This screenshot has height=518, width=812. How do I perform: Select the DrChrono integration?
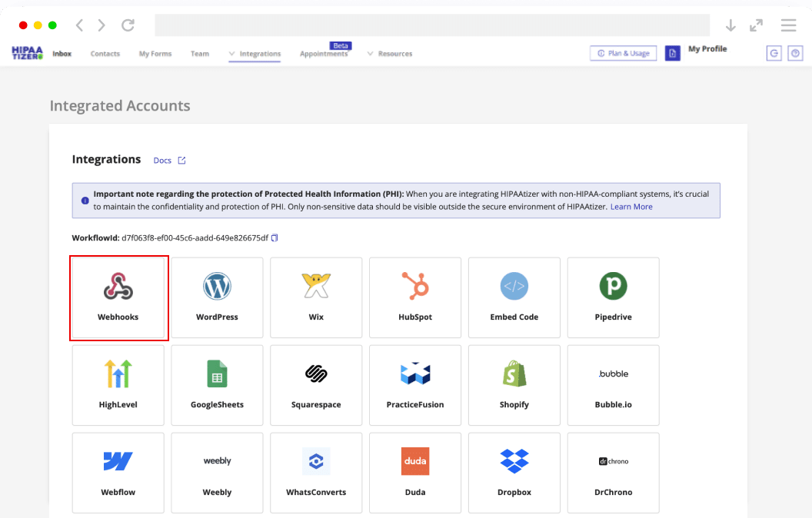[x=613, y=473]
